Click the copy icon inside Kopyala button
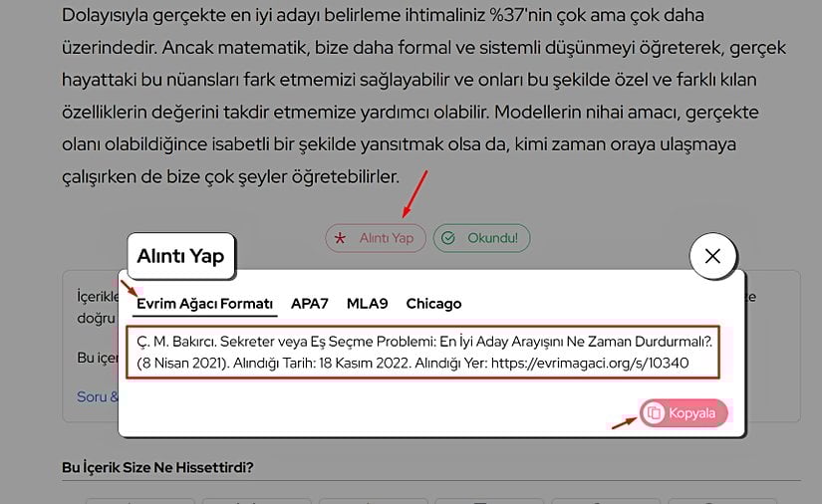The height and width of the screenshot is (504, 822). coord(654,412)
